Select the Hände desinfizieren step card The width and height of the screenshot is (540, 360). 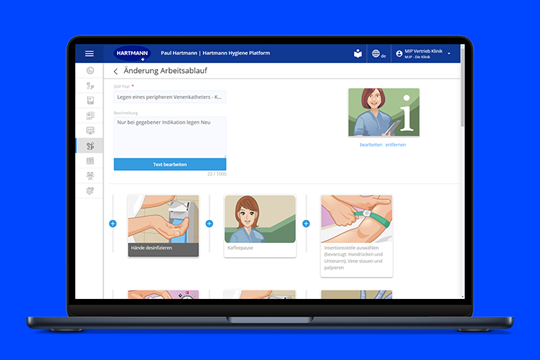tap(163, 226)
